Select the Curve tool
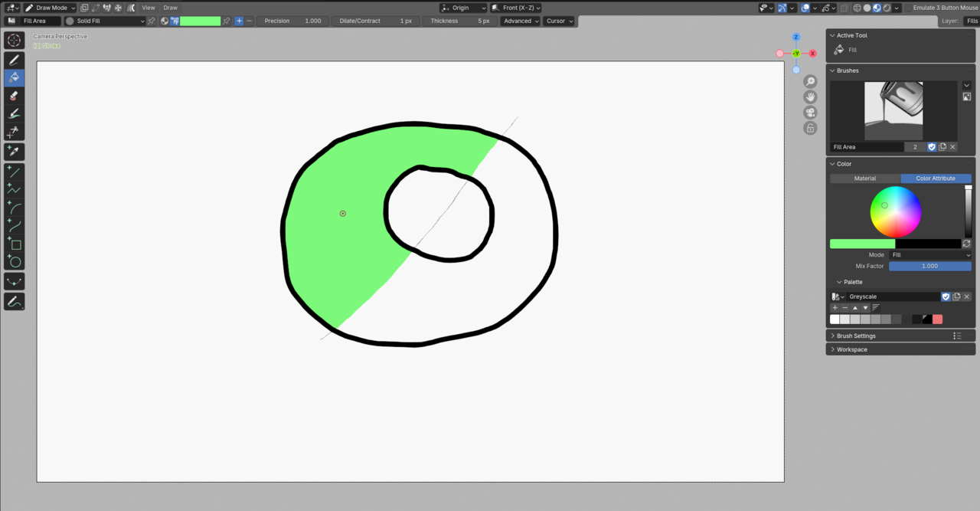 [14, 225]
